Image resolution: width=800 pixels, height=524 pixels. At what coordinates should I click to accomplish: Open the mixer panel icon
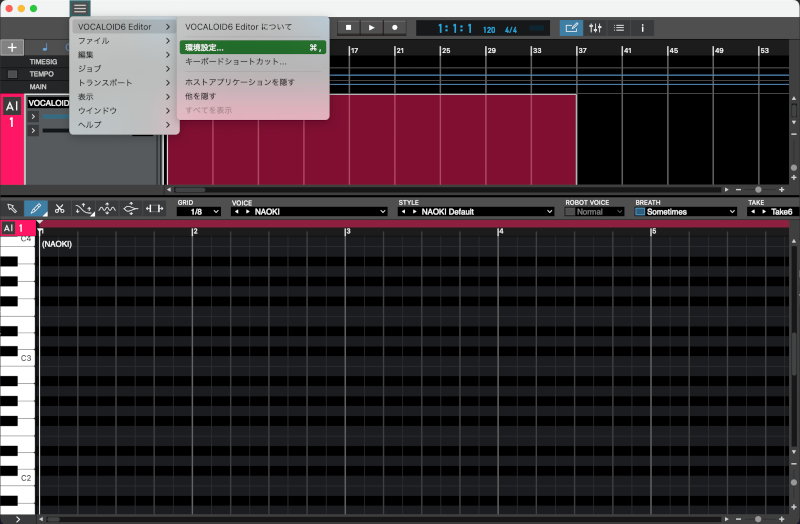pyautogui.click(x=595, y=28)
